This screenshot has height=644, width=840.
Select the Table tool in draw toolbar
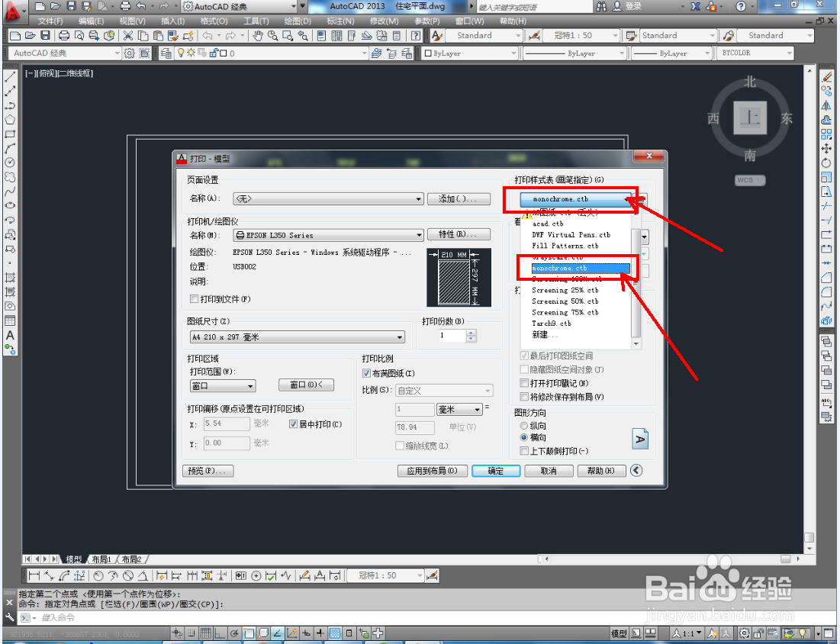(10, 321)
